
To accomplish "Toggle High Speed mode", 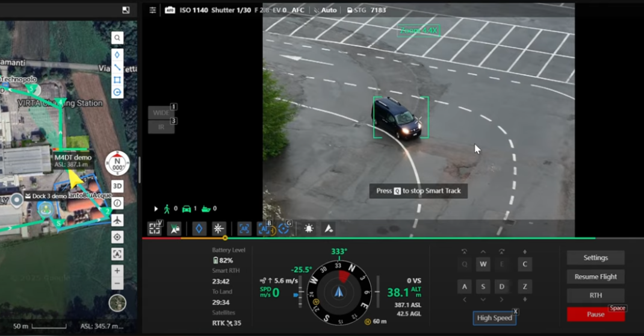I will coord(495,318).
